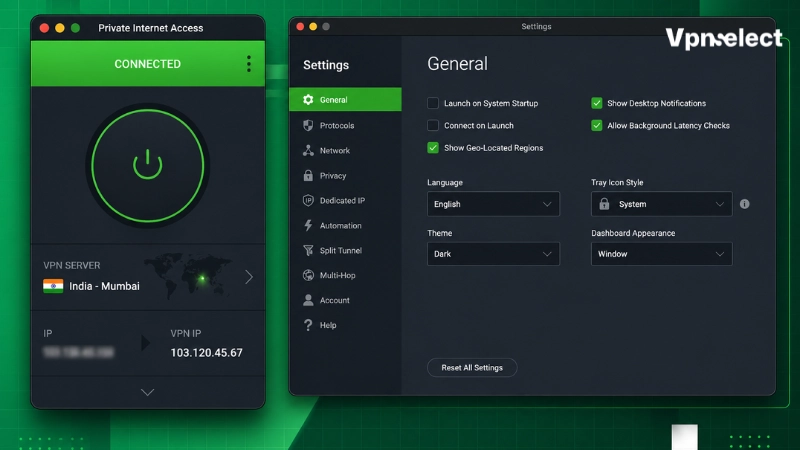Click the green power button to disconnect
Viewport: 800px width, 450px height.
(x=147, y=165)
